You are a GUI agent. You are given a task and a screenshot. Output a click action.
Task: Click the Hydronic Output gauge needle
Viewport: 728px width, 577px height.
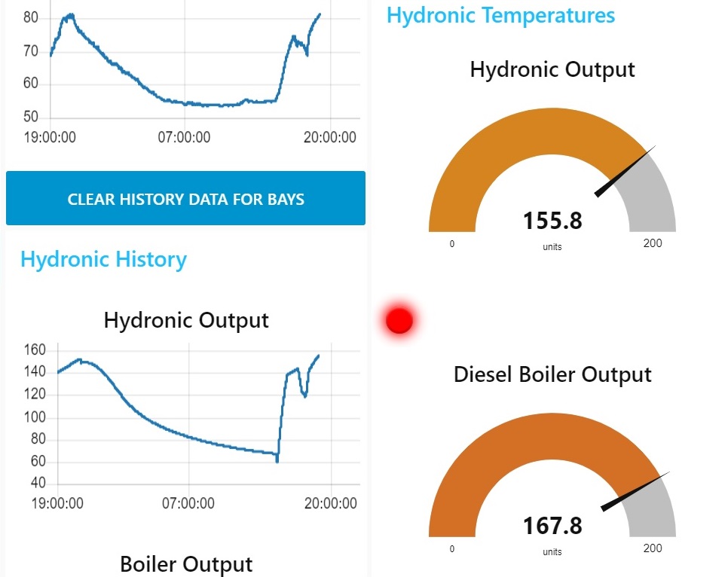pos(625,172)
